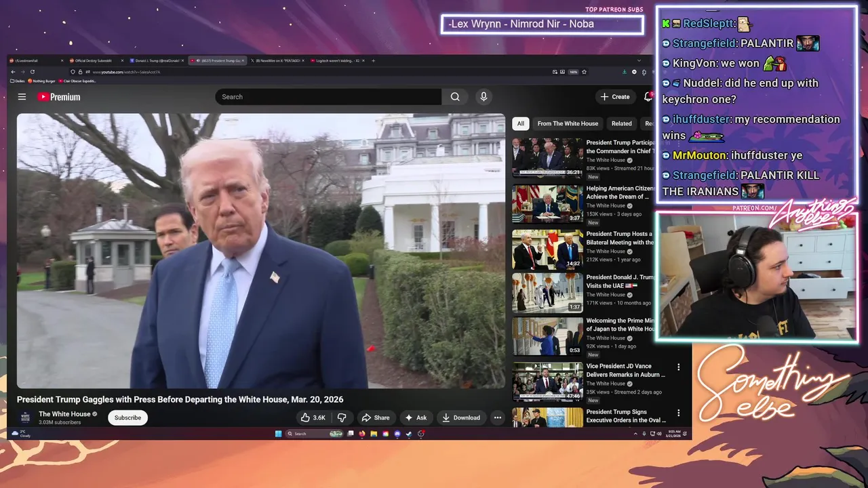Go back with the browser back arrow
This screenshot has width=868, height=488.
13,72
